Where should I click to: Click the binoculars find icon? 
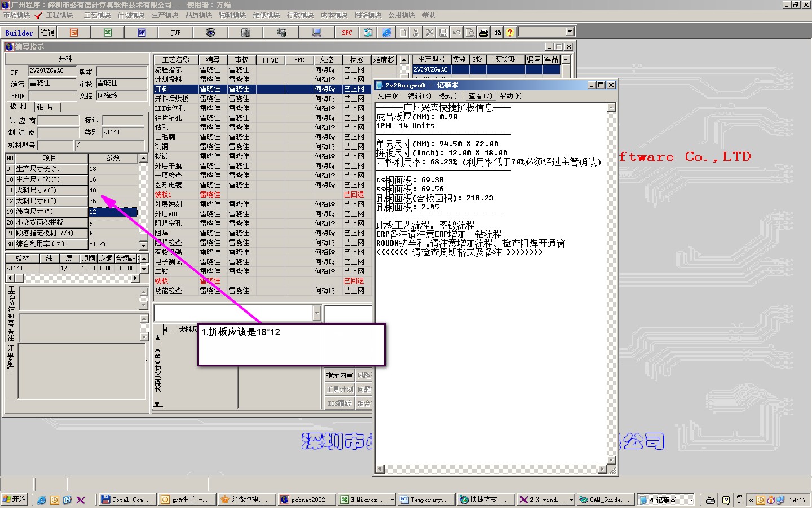click(x=497, y=33)
